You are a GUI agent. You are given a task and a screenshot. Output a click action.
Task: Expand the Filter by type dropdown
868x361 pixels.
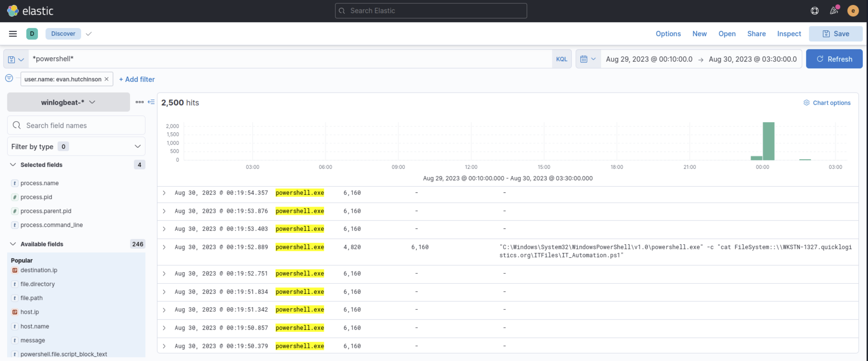tap(76, 146)
